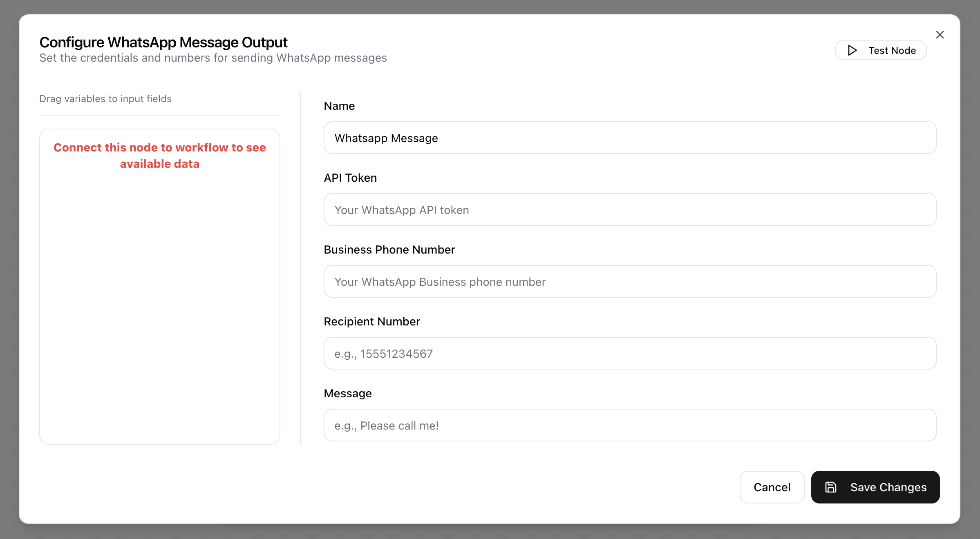Click the Message field label
This screenshot has width=980, height=539.
347,394
